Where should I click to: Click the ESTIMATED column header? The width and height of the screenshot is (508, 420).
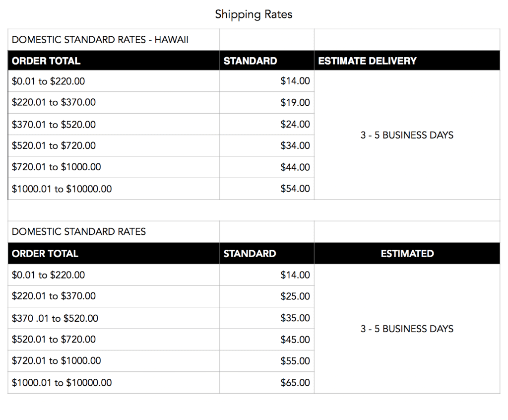pyautogui.click(x=407, y=254)
